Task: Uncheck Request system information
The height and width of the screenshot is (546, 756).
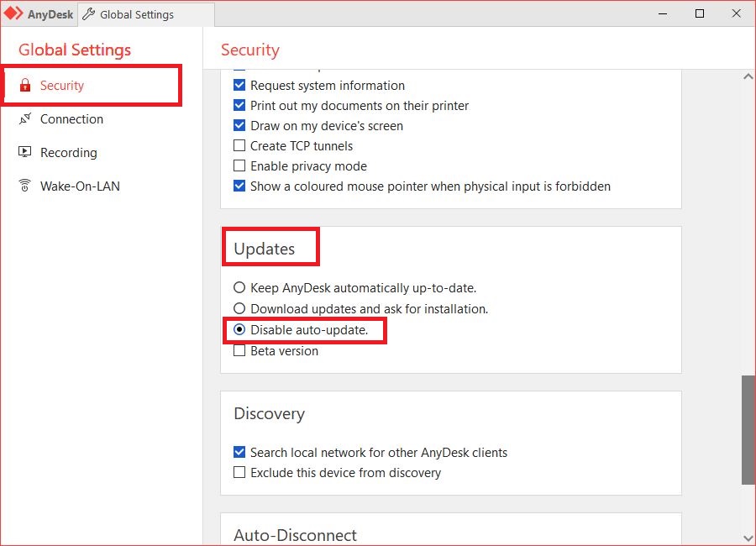Action: point(239,86)
